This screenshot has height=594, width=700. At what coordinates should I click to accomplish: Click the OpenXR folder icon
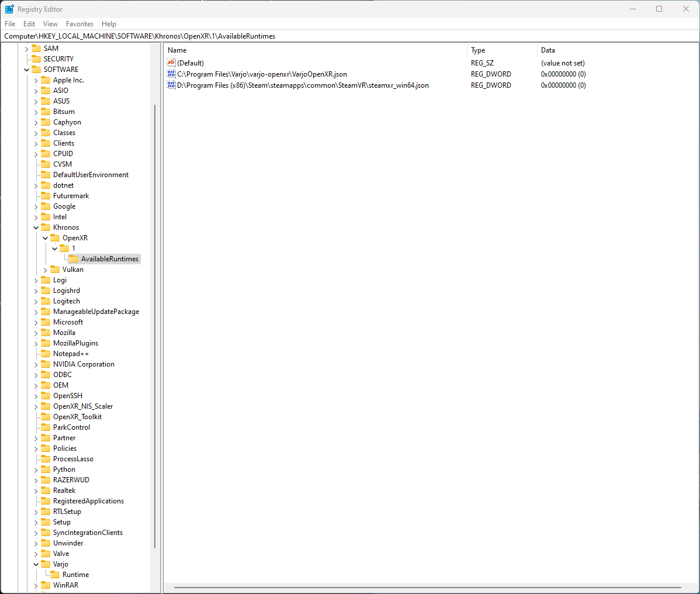point(55,238)
